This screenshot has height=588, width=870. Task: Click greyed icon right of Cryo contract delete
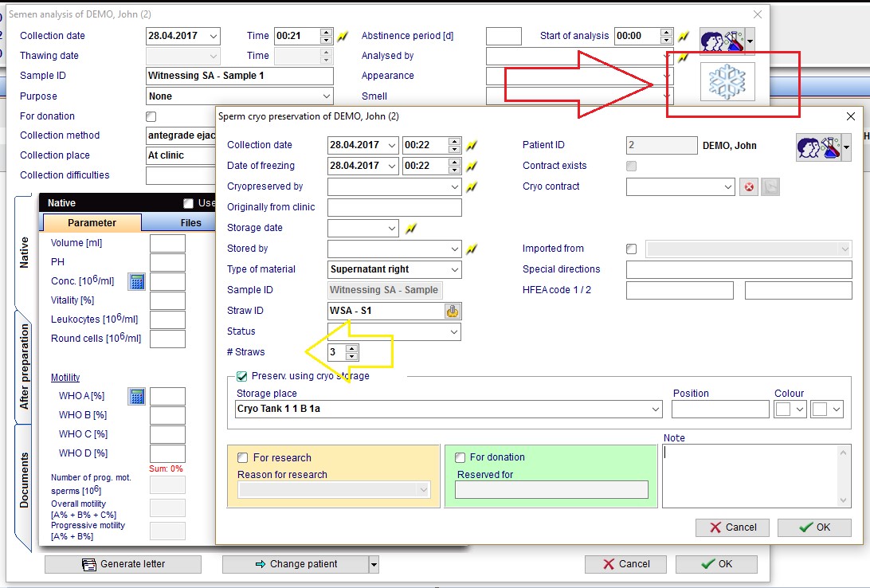pos(770,187)
